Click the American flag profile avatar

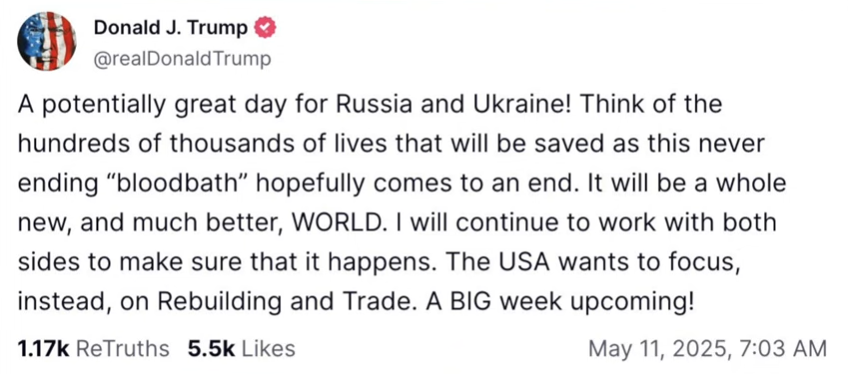pos(46,41)
